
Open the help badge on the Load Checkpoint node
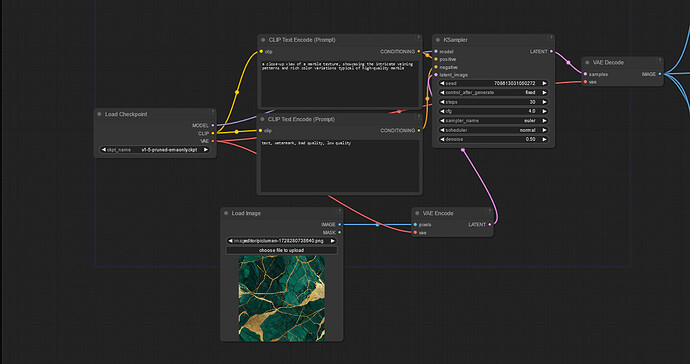pyautogui.click(x=212, y=112)
